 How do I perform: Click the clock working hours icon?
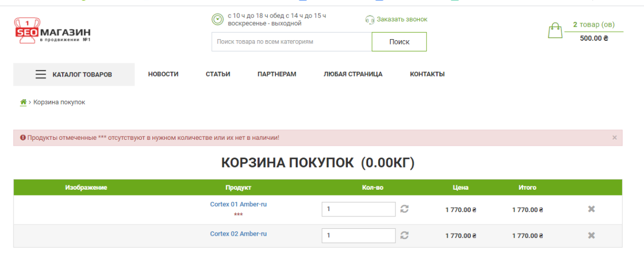[217, 19]
